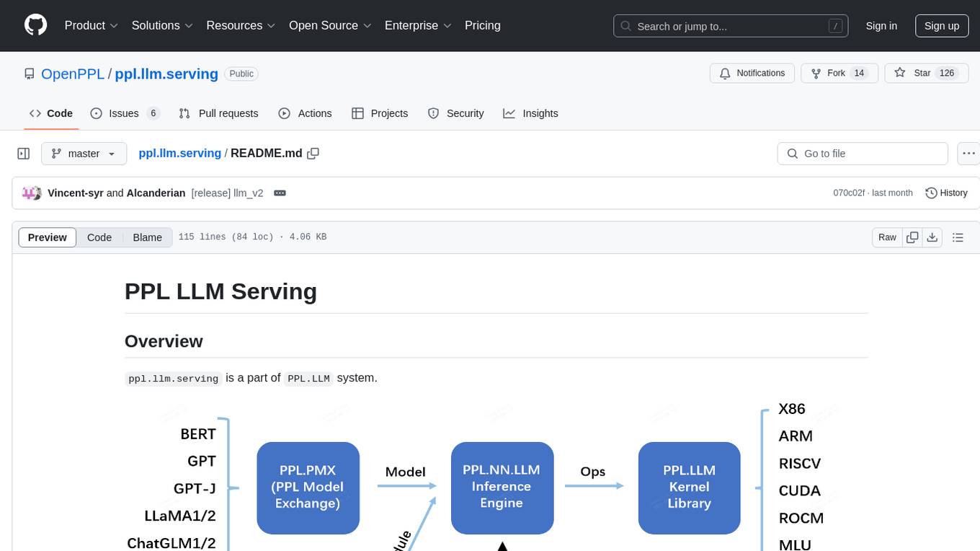Switch to the Projects tab
The height and width of the screenshot is (551, 980).
(380, 113)
